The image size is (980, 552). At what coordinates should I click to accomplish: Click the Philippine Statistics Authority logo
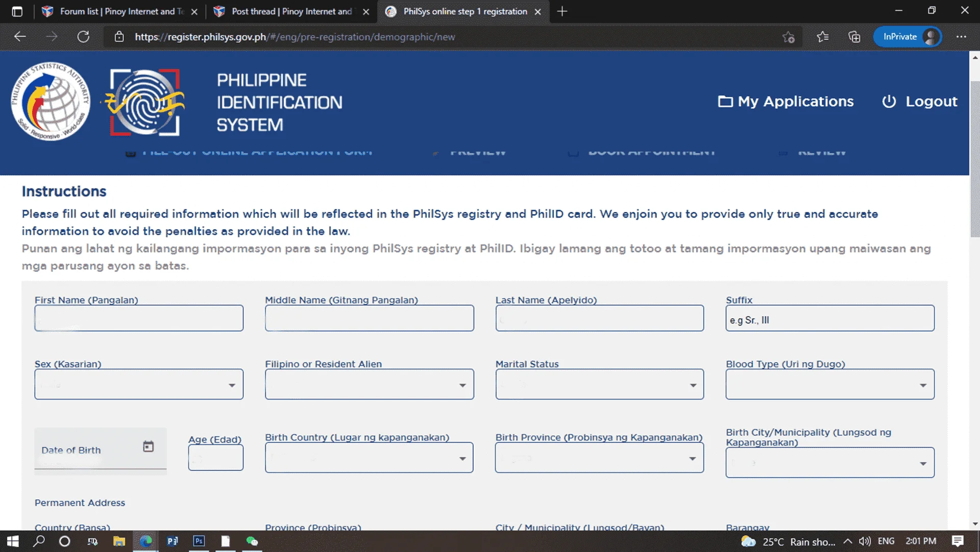50,102
